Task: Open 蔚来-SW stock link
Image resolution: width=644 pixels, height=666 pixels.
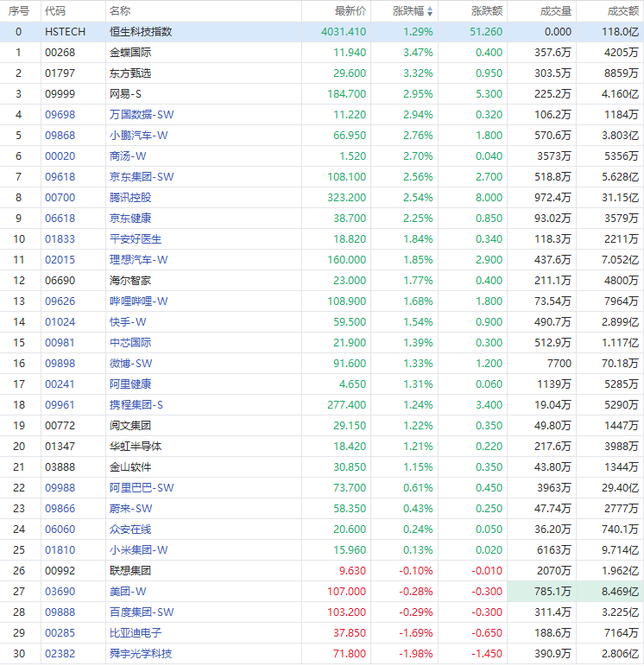Action: (130, 509)
